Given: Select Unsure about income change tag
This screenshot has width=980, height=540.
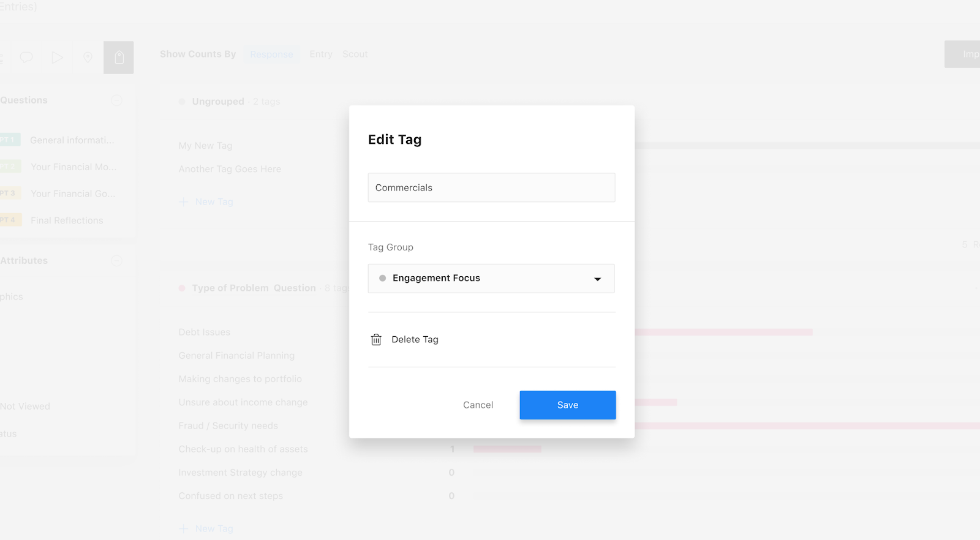Looking at the screenshot, I should click(x=243, y=402).
